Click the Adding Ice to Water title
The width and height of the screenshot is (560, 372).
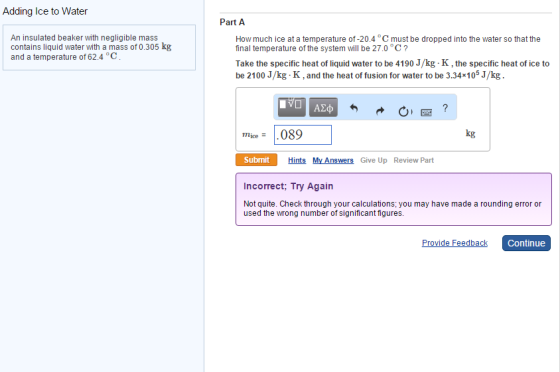(45, 11)
